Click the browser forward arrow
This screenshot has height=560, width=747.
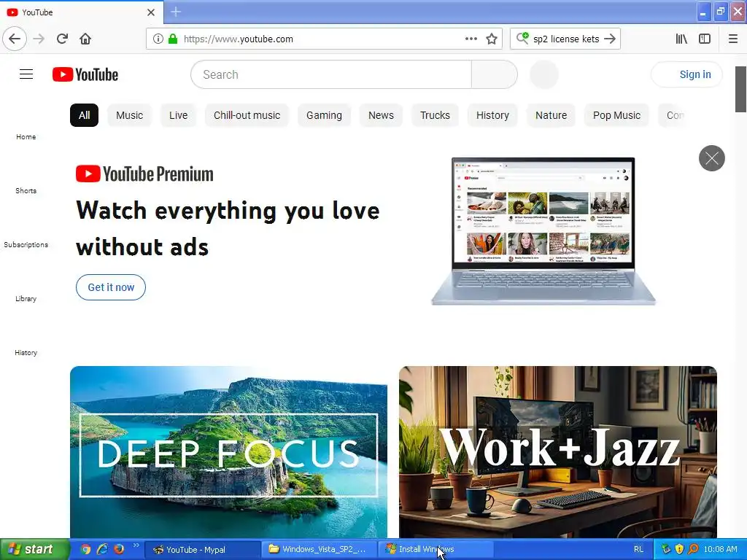tap(39, 39)
